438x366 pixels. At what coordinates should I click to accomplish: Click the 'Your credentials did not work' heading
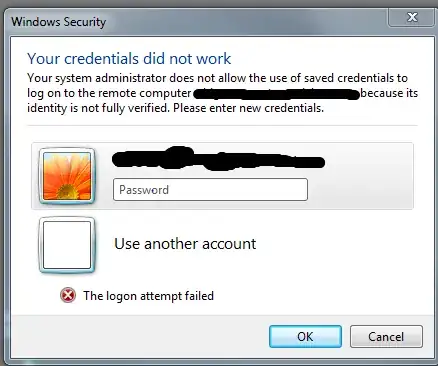click(129, 59)
